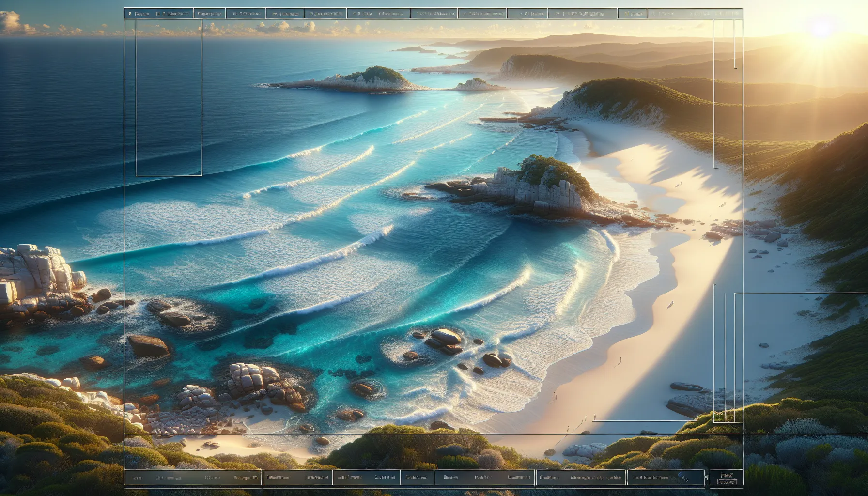Select the cursor icon in the first toolbar group
Image resolution: width=868 pixels, height=496 pixels.
[x=158, y=13]
